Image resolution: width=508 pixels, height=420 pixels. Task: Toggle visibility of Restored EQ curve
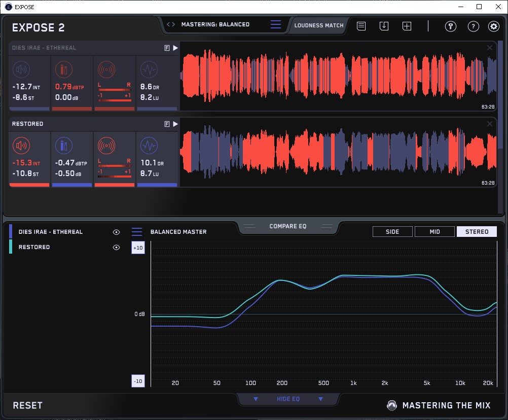[116, 247]
